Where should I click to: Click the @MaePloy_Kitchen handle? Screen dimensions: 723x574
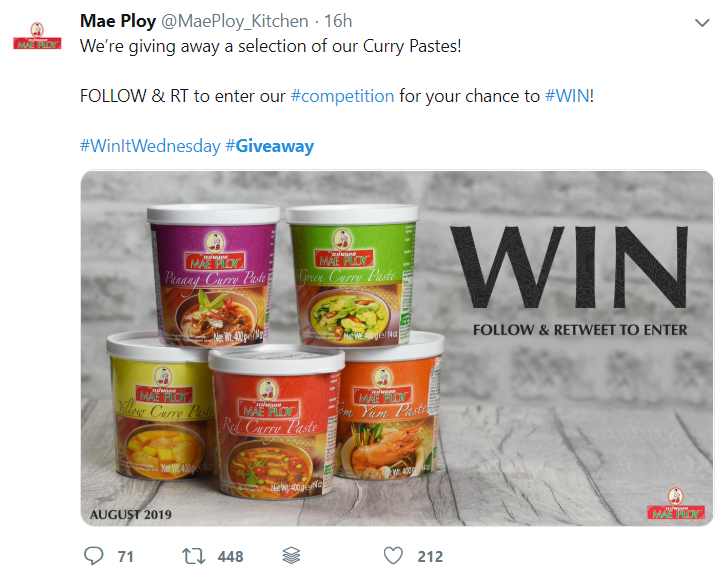click(235, 21)
